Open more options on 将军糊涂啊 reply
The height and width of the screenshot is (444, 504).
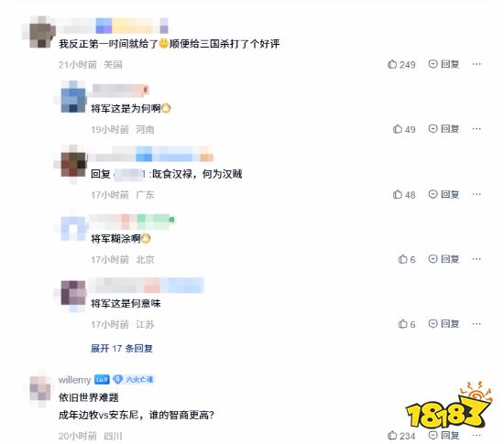(x=477, y=259)
